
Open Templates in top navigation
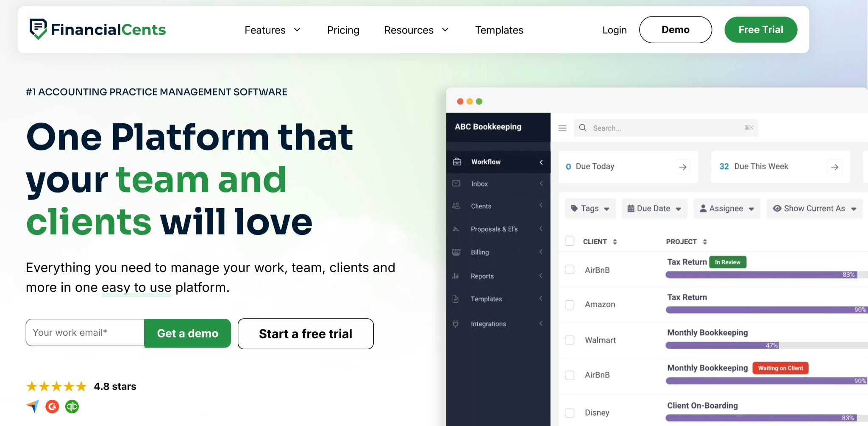pos(499,30)
